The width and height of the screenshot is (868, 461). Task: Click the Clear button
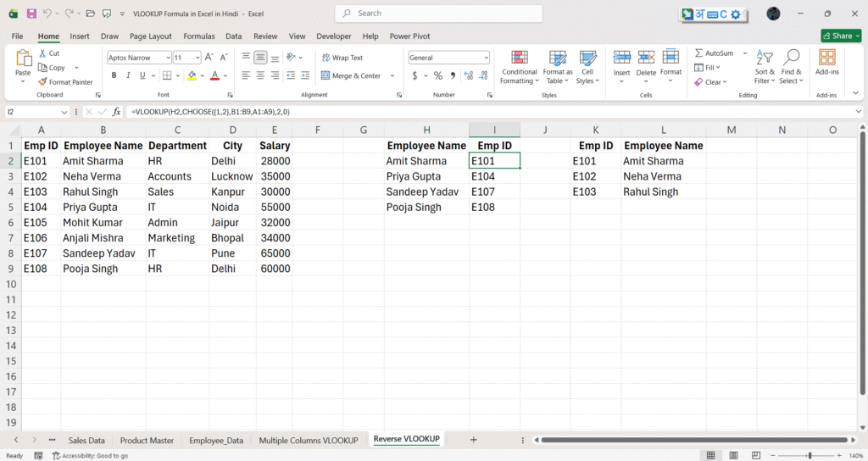[x=711, y=82]
